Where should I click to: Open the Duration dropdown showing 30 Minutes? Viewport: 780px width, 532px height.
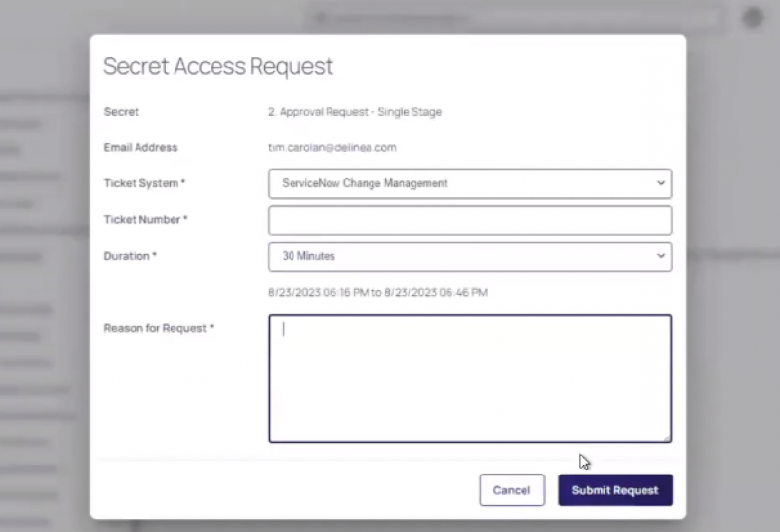pyautogui.click(x=468, y=256)
